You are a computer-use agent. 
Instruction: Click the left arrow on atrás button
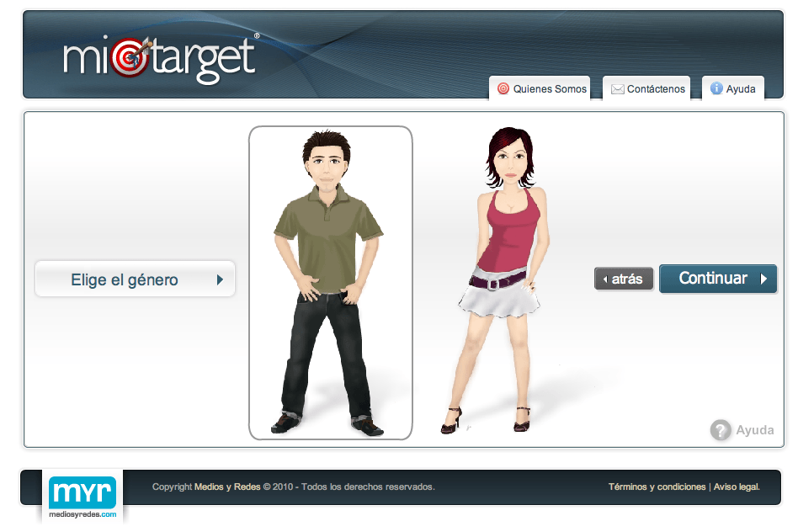pos(604,279)
